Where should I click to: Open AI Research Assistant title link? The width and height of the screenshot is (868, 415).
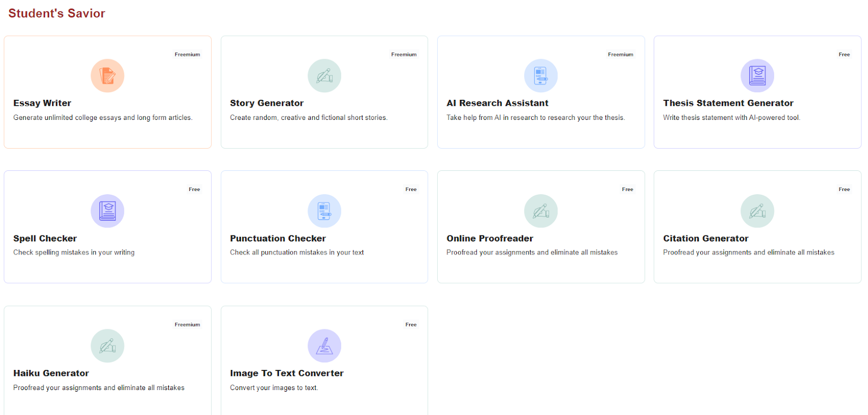tap(497, 103)
